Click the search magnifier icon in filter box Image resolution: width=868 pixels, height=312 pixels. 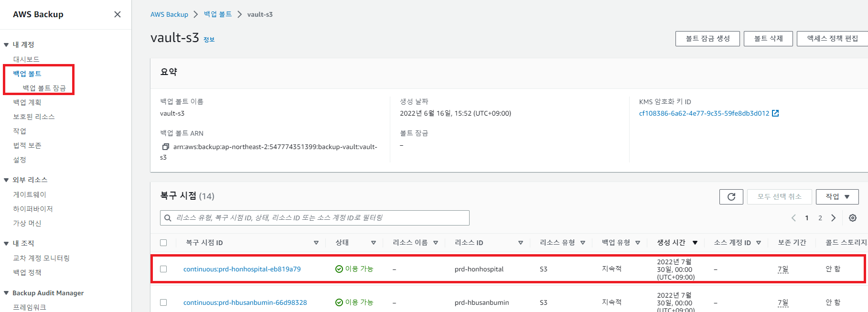tap(168, 218)
